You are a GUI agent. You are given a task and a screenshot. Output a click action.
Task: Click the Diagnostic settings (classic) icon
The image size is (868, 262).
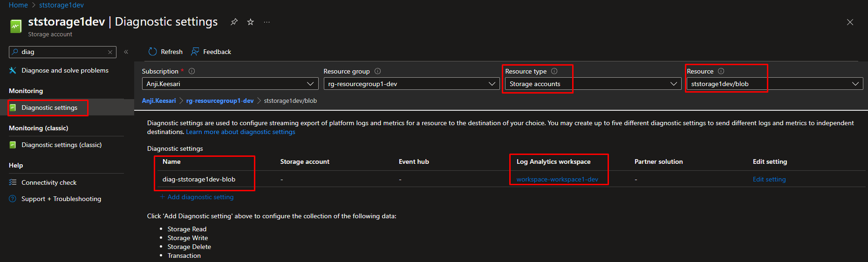point(13,145)
